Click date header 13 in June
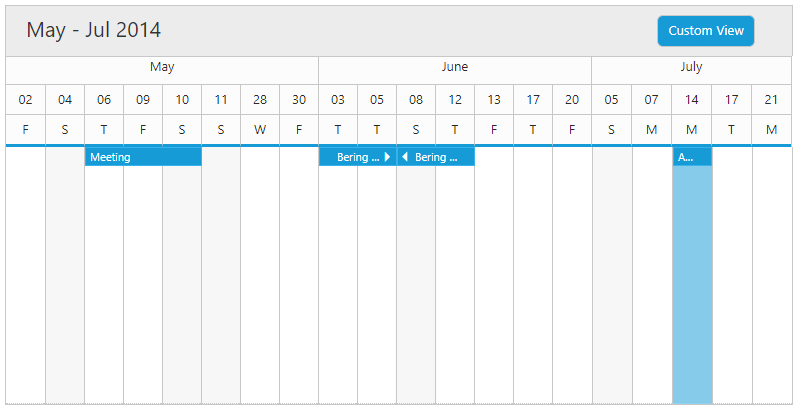The height and width of the screenshot is (410, 797). [x=494, y=100]
